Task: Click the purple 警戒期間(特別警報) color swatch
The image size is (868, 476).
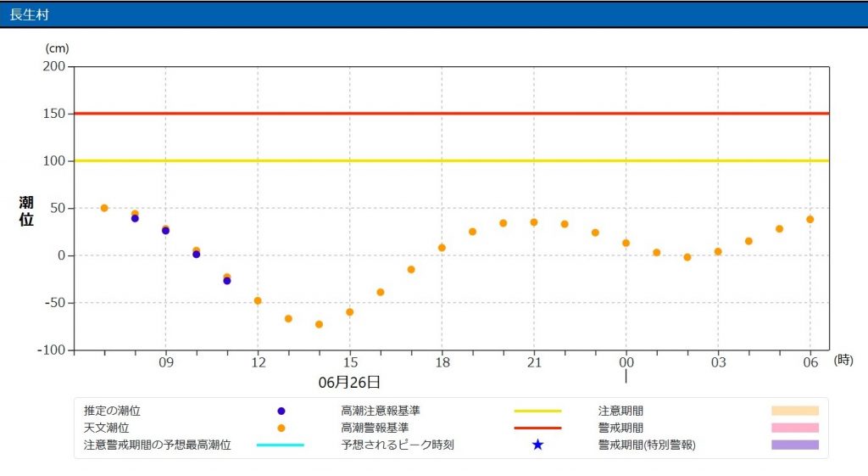Action: [x=795, y=445]
